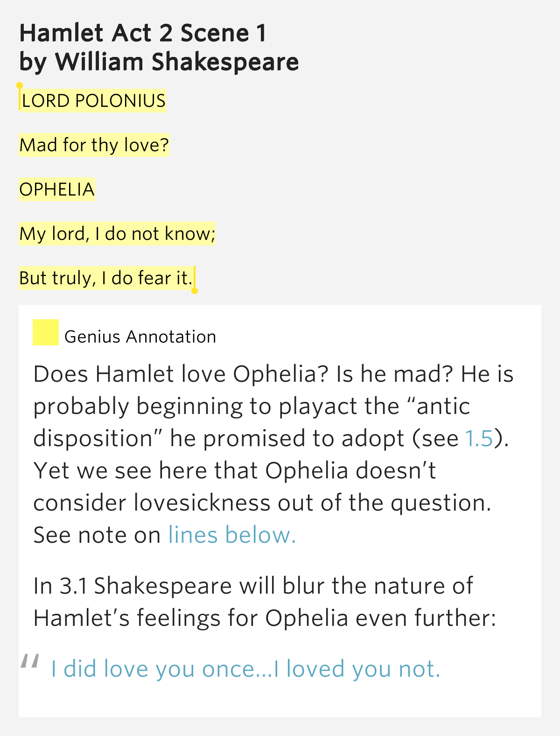Click the 'My lord, I do not know;' line
Viewport: 560px width, 736px height.
click(117, 234)
